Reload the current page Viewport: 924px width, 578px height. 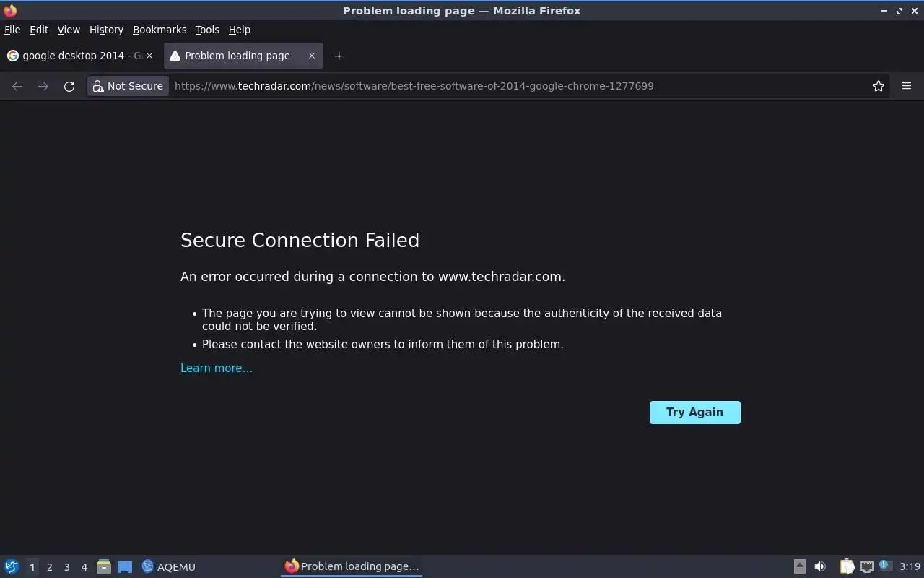point(69,86)
